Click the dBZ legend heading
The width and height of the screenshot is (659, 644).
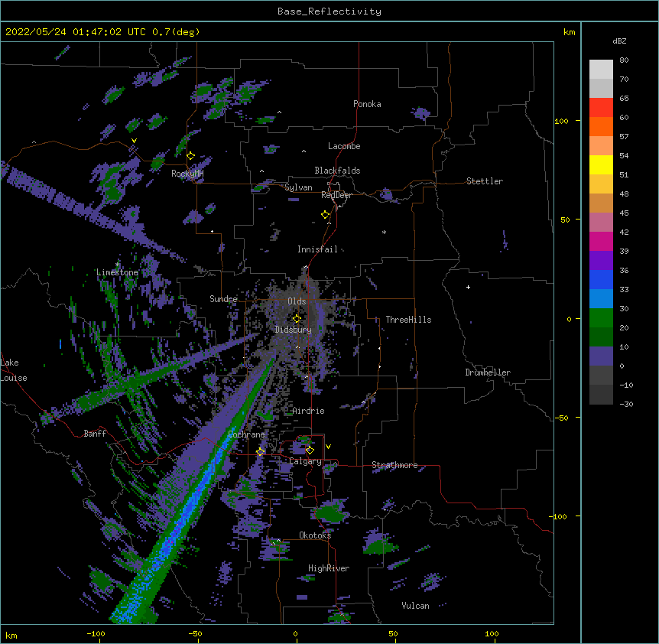(x=619, y=41)
